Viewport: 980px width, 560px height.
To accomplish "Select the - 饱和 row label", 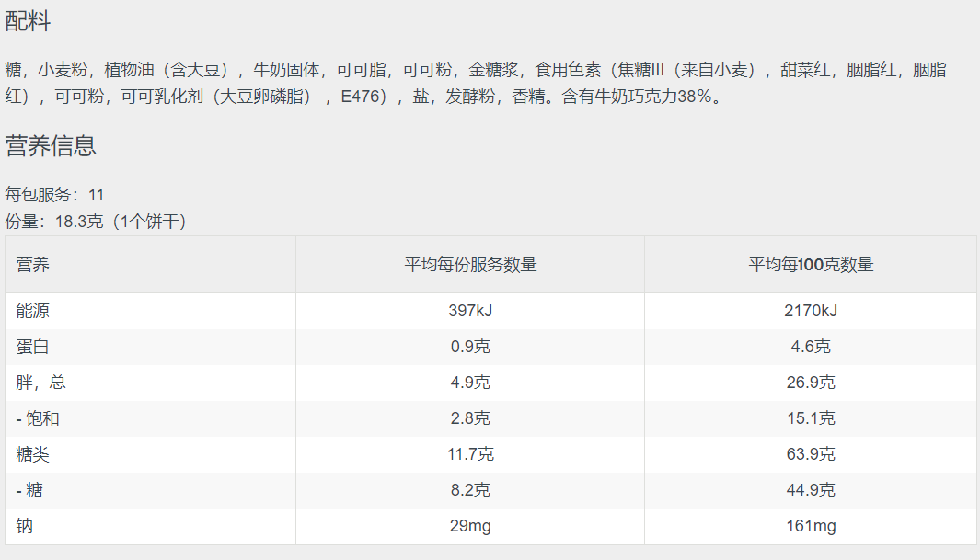I will pos(38,418).
